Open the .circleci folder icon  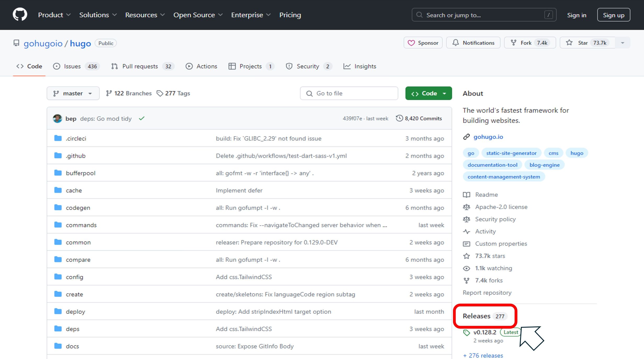pos(58,138)
